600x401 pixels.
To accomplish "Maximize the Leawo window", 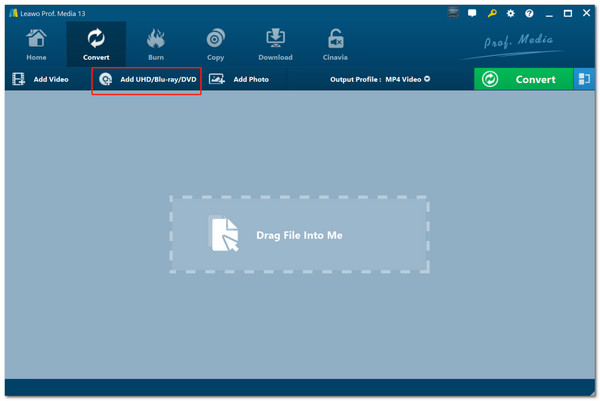I will pos(568,13).
